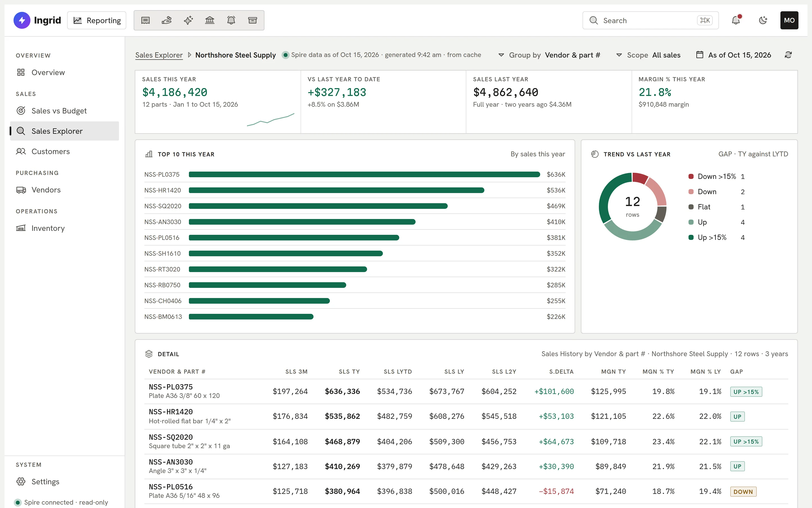Toggle dark mode with the moon icon
Screen dimensions: 812x508
[x=763, y=21]
